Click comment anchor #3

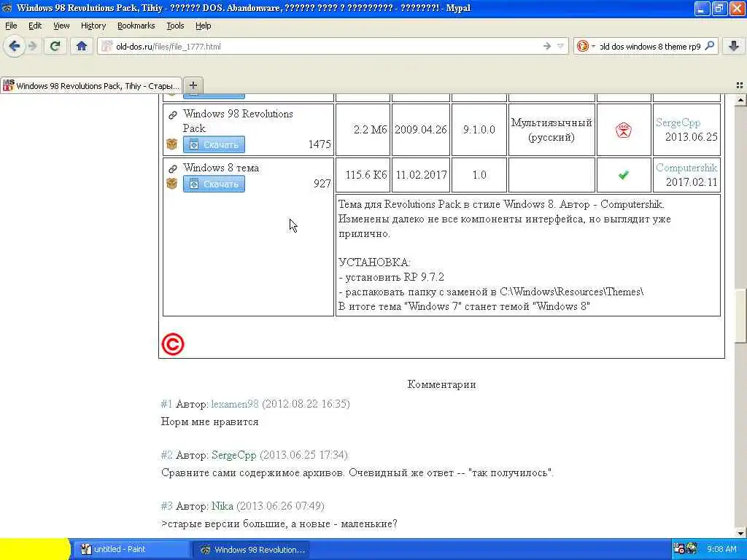[166, 506]
